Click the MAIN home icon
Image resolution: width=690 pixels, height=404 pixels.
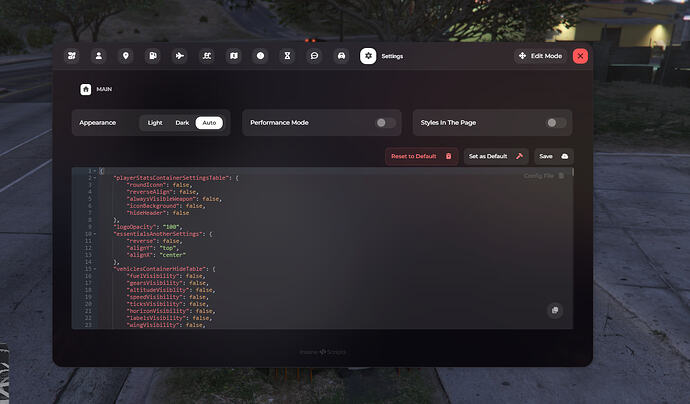point(86,89)
